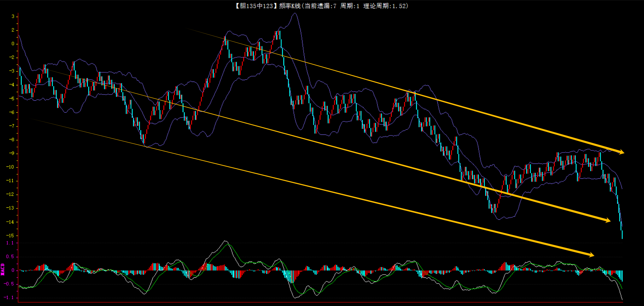Click the -15 label on the price axis
The width and height of the screenshot is (644, 306).
pyautogui.click(x=10, y=235)
